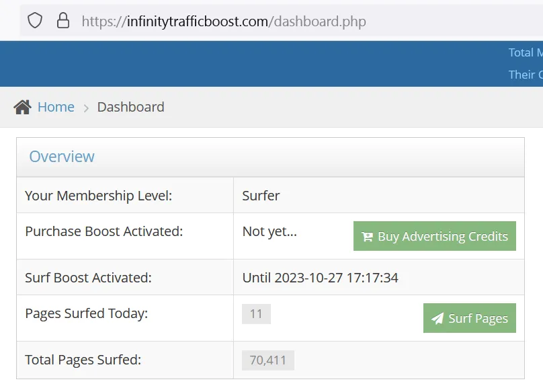Click the breadcrumb chevron separator
The image size is (543, 392).
86,108
